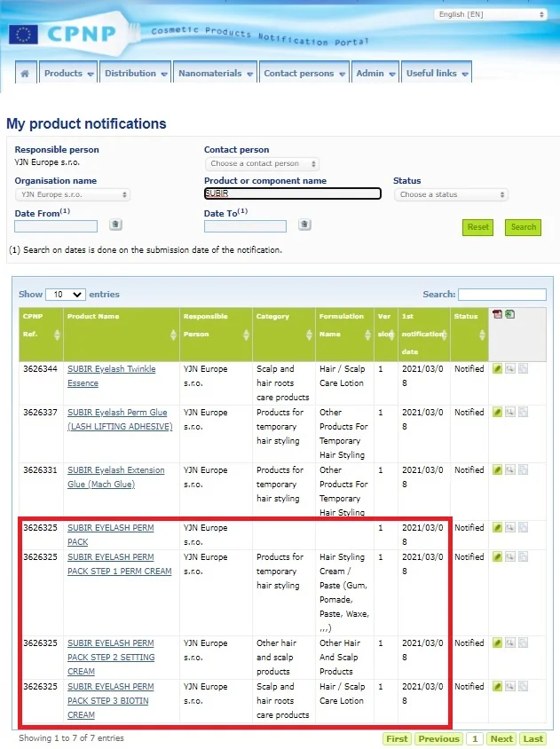View PERM PACK STEP 2 SETTING CREAM icon
The image size is (560, 749).
(x=510, y=643)
